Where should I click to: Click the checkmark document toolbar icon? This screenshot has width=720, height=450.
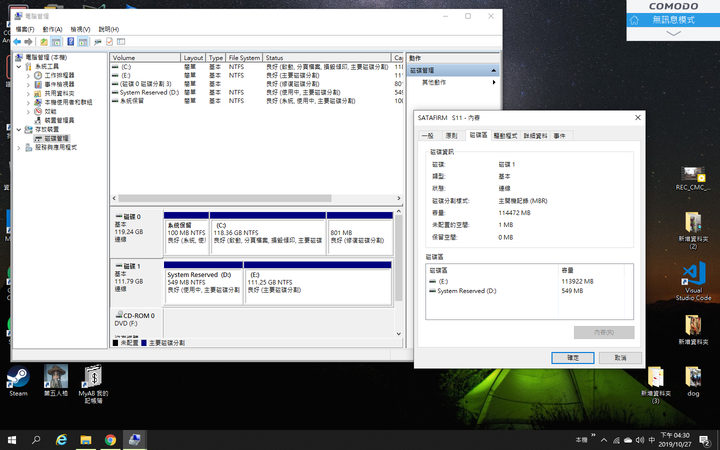[109, 42]
